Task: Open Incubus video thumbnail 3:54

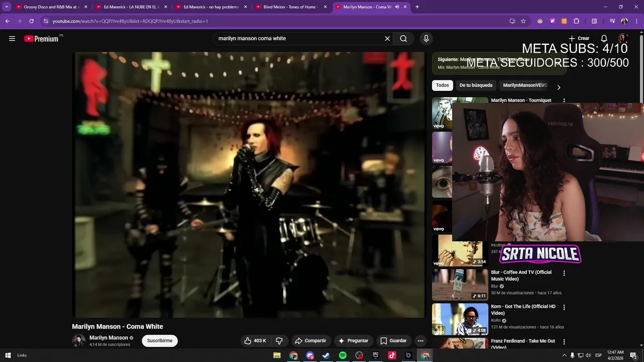Action: pyautogui.click(x=460, y=250)
